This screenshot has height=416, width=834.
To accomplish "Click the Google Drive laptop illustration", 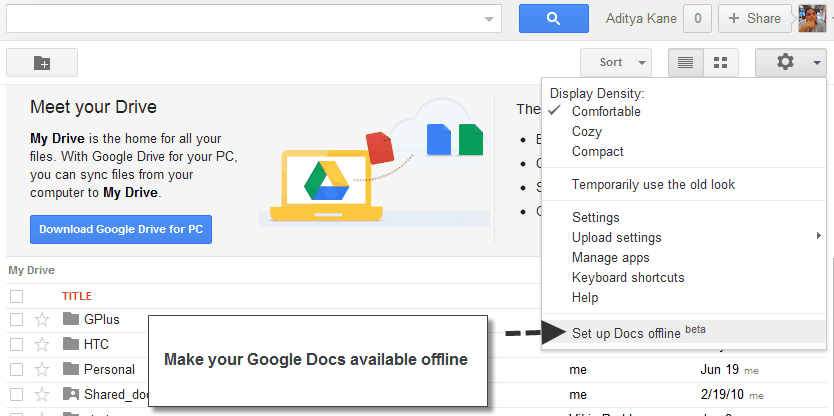I will point(327,186).
